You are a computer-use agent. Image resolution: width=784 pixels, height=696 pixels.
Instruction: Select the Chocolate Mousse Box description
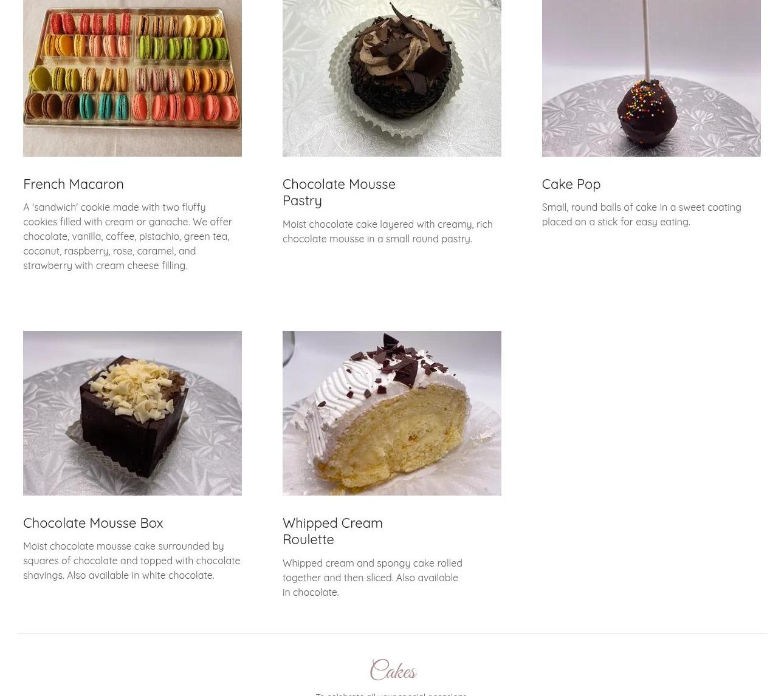(132, 561)
